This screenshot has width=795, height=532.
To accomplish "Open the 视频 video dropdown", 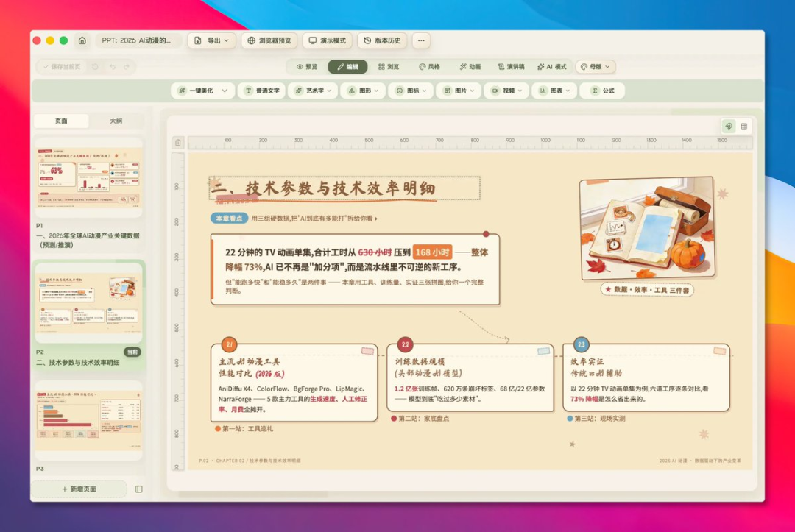I will [506, 91].
